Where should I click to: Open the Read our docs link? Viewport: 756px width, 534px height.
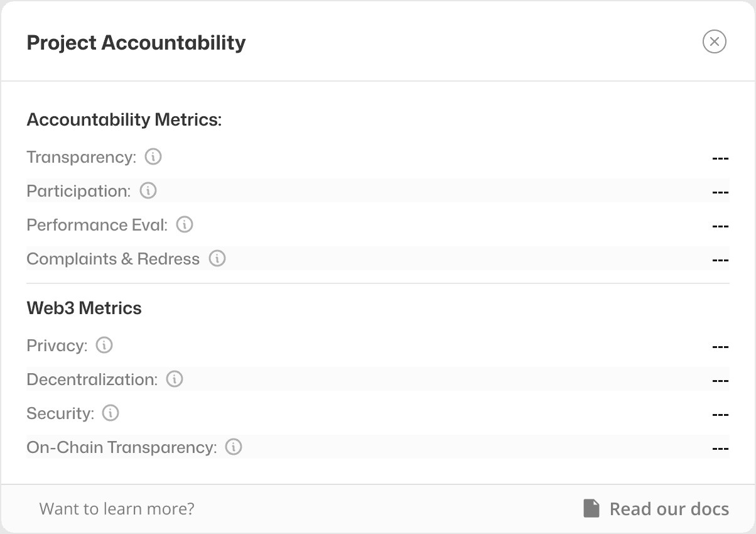[x=669, y=509]
